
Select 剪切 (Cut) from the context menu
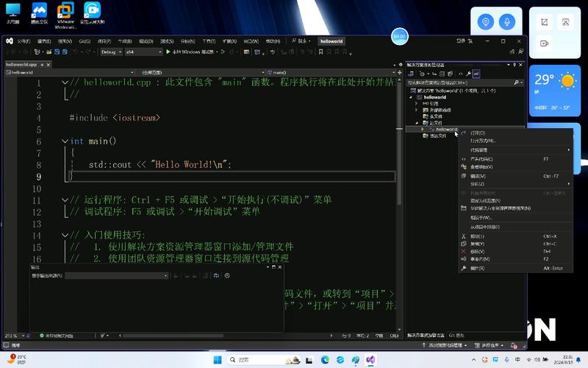477,236
